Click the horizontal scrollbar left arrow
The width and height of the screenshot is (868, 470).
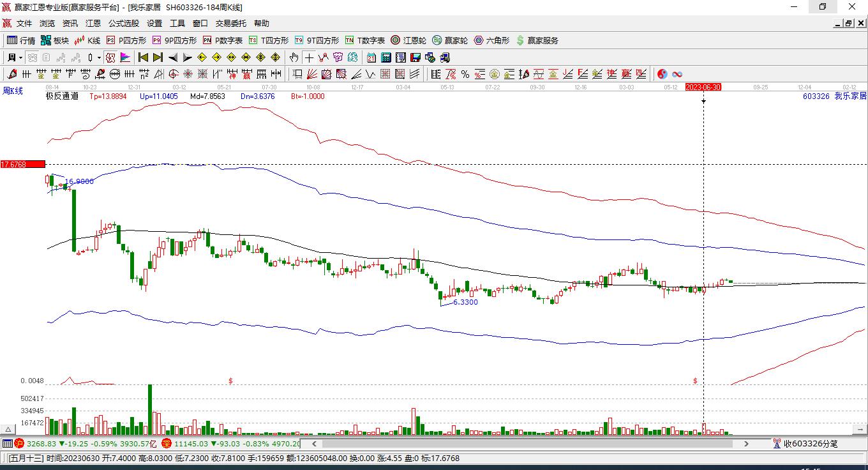click(314, 443)
